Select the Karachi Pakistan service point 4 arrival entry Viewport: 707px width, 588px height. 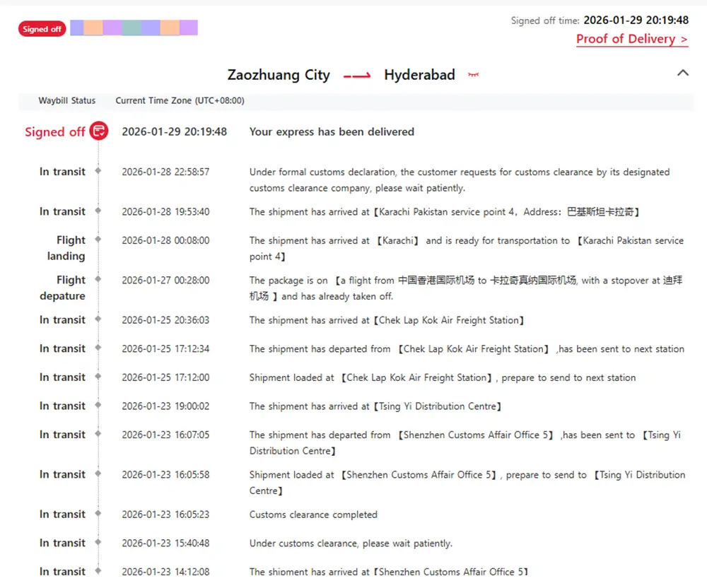[x=445, y=212]
